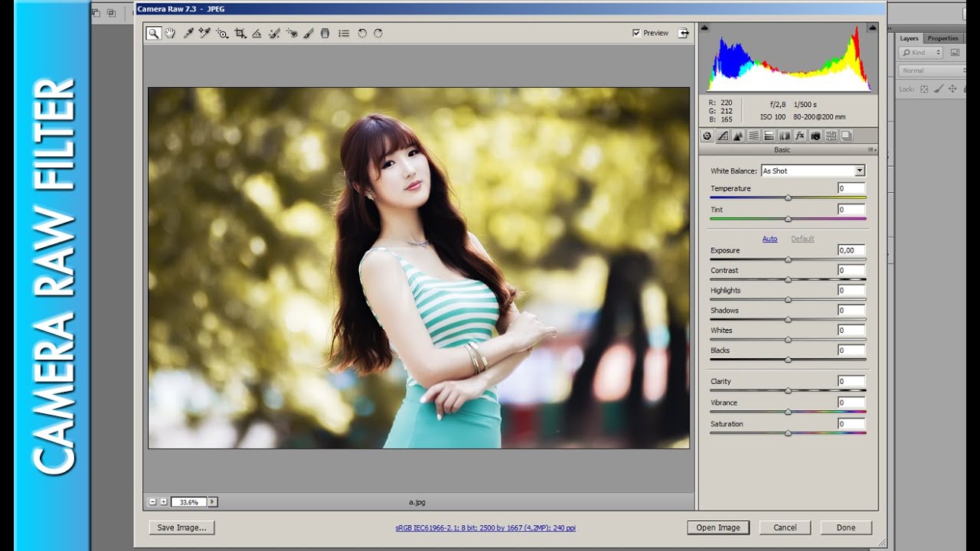Toggle lock transparent pixels in Layers
This screenshot has width=980, height=551.
pos(924,89)
